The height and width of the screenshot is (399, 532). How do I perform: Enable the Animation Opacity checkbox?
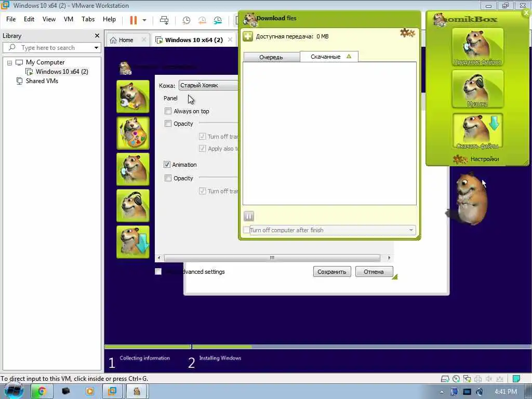[x=168, y=178]
